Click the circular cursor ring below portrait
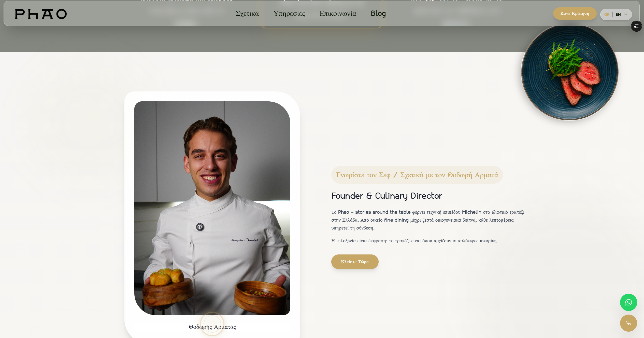 point(212,324)
